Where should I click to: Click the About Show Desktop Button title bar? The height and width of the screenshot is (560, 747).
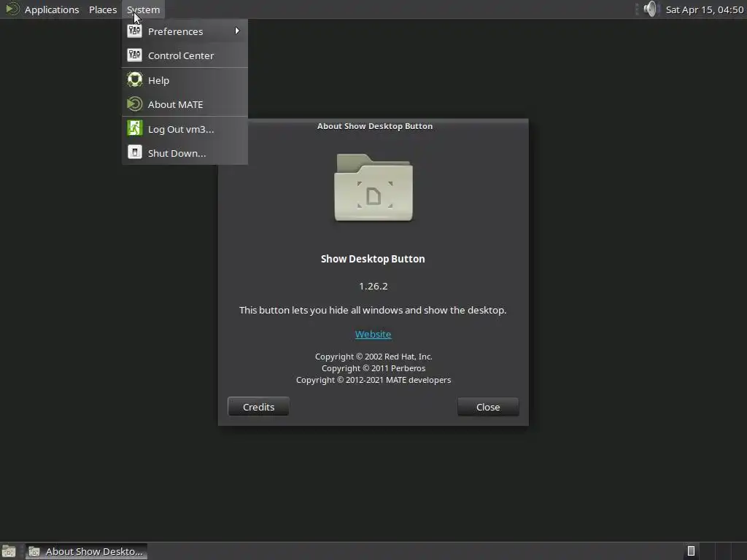pyautogui.click(x=374, y=126)
